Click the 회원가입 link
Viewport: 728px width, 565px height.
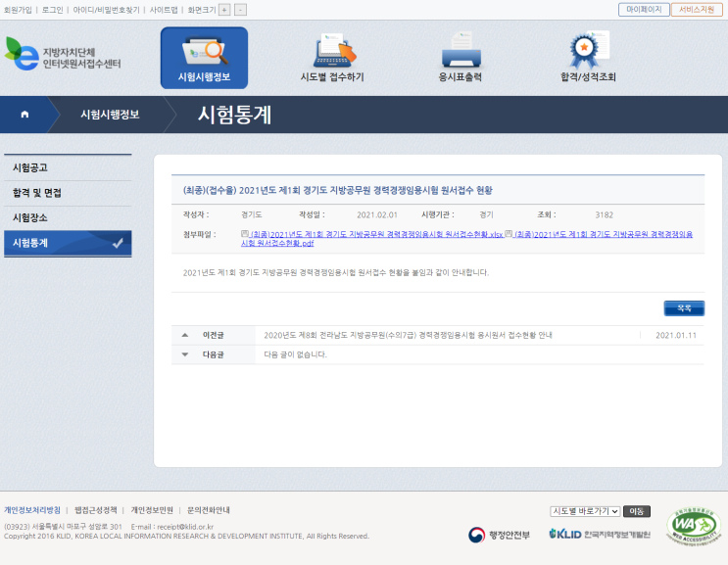[x=18, y=10]
